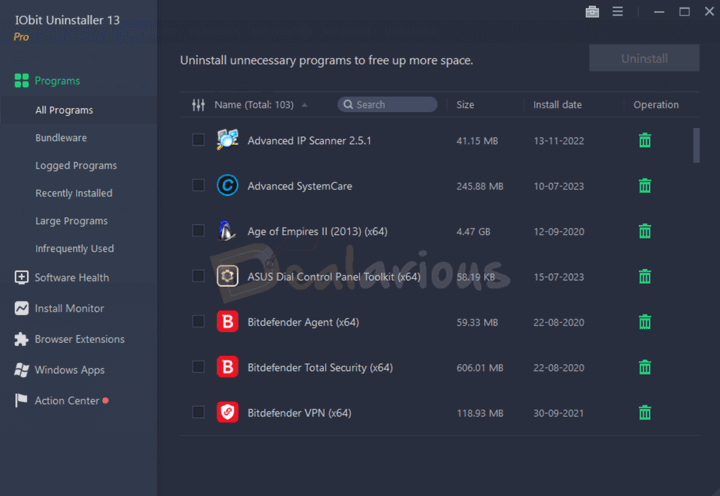The image size is (720, 496).
Task: Click trash icon for Advanced IP Scanner 2.5.1
Action: (x=645, y=140)
